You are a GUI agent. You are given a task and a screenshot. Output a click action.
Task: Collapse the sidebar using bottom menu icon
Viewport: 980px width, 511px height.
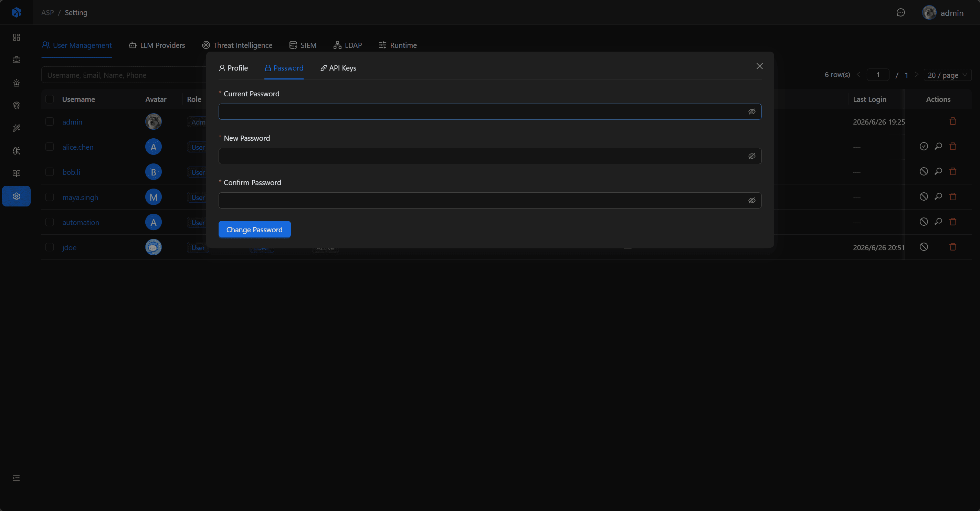coord(17,478)
